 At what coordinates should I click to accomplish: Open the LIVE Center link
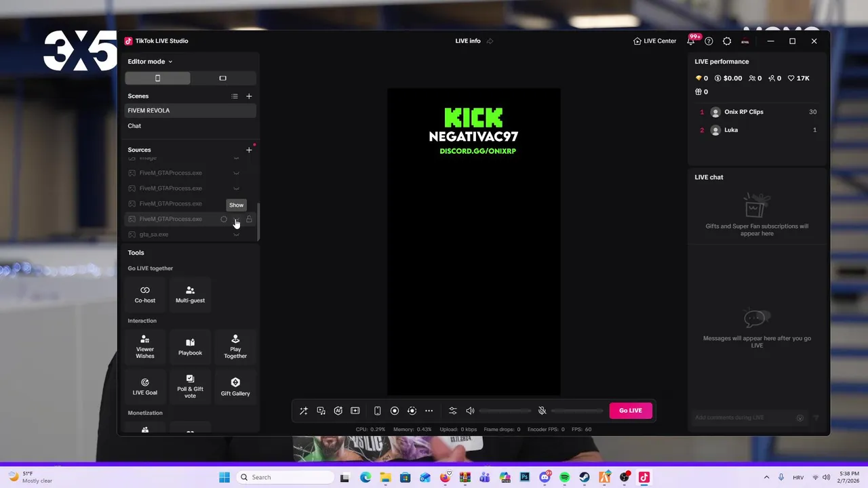tap(654, 41)
